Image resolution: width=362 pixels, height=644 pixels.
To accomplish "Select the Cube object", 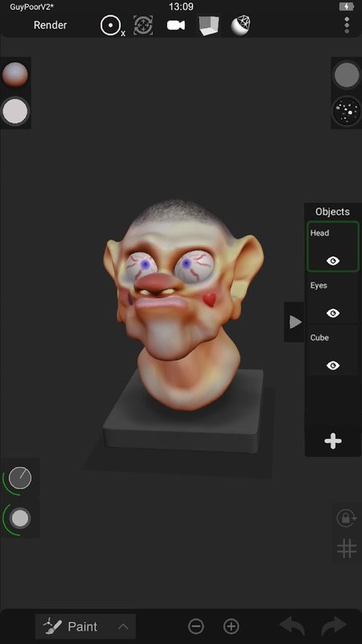I will click(x=333, y=351).
